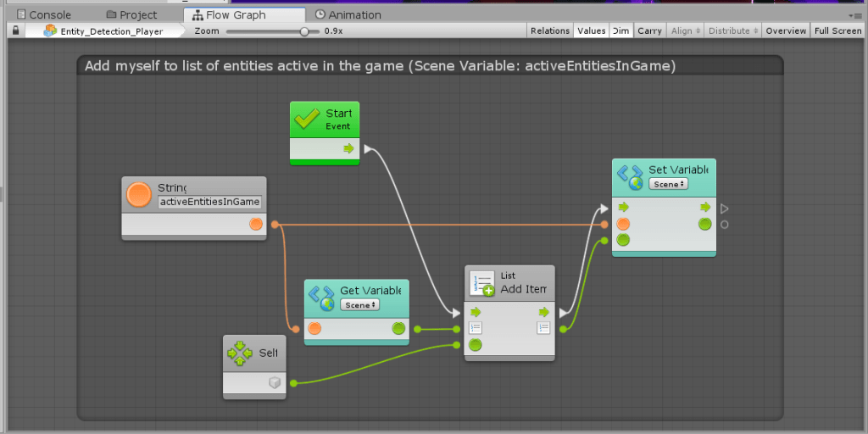Click the lock icon in the toolbar

tap(15, 31)
